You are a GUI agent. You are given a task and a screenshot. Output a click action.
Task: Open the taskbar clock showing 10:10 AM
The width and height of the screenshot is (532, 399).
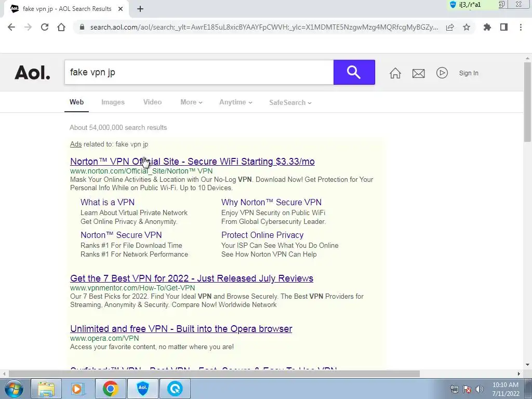[x=506, y=389]
